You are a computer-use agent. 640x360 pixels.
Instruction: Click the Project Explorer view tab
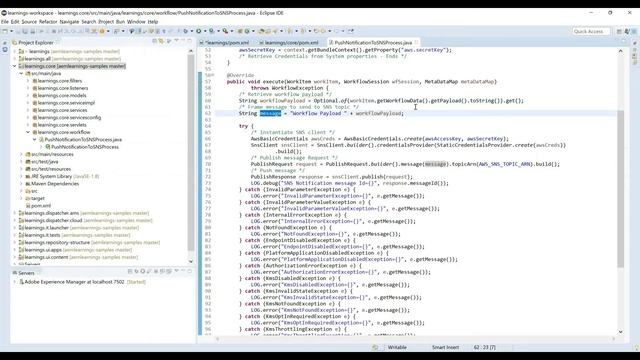click(x=36, y=42)
